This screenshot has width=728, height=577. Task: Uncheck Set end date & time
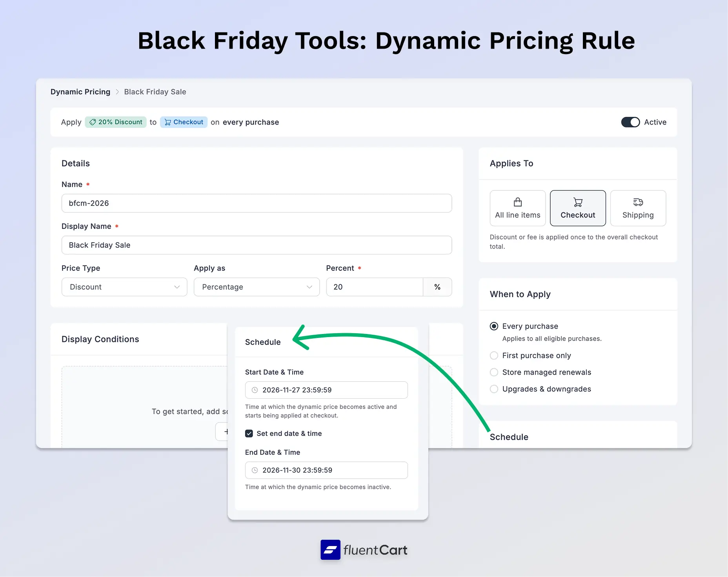click(249, 434)
